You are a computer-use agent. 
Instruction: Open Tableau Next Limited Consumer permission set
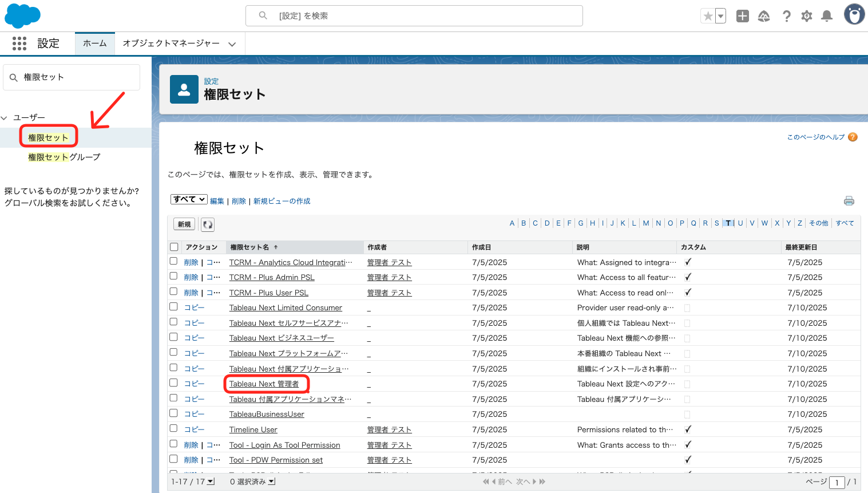pos(286,307)
